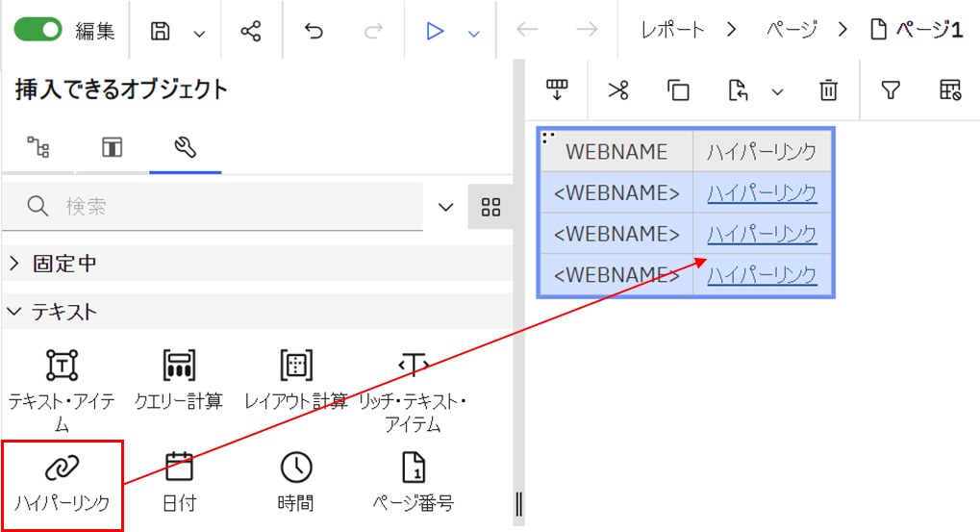The image size is (980, 532).
Task: Click the filter funnel icon
Action: click(x=891, y=90)
